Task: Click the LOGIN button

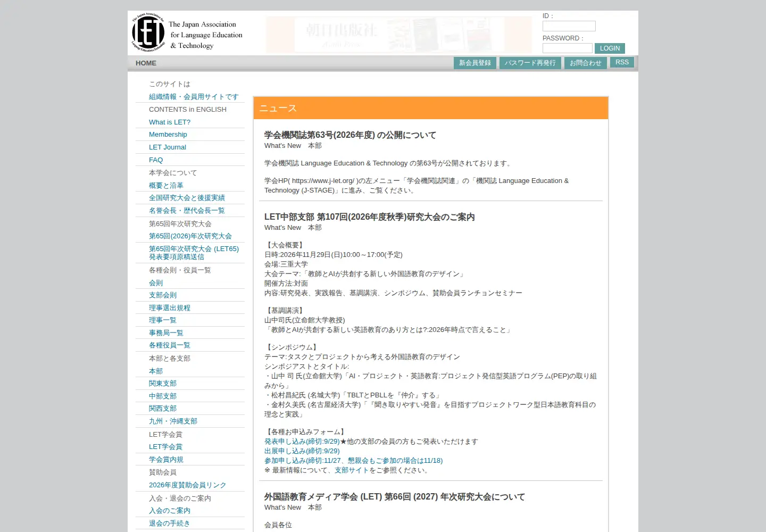Action: [x=610, y=48]
